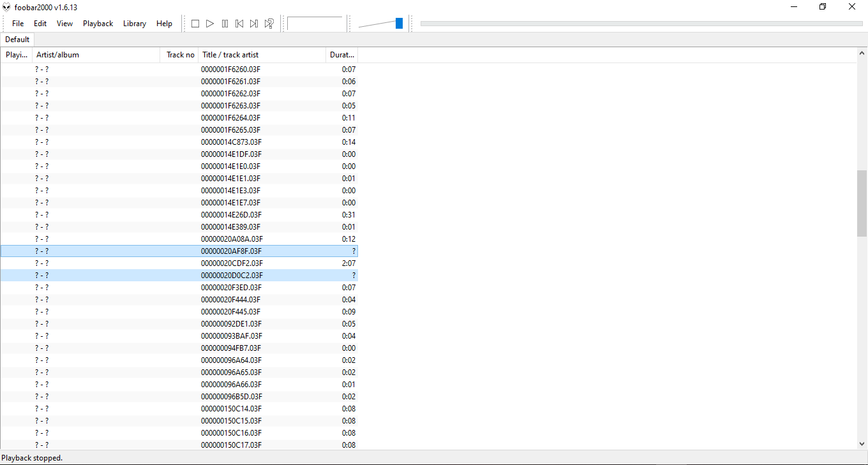The width and height of the screenshot is (868, 465).
Task: Click the Stop playback icon
Action: pos(195,23)
